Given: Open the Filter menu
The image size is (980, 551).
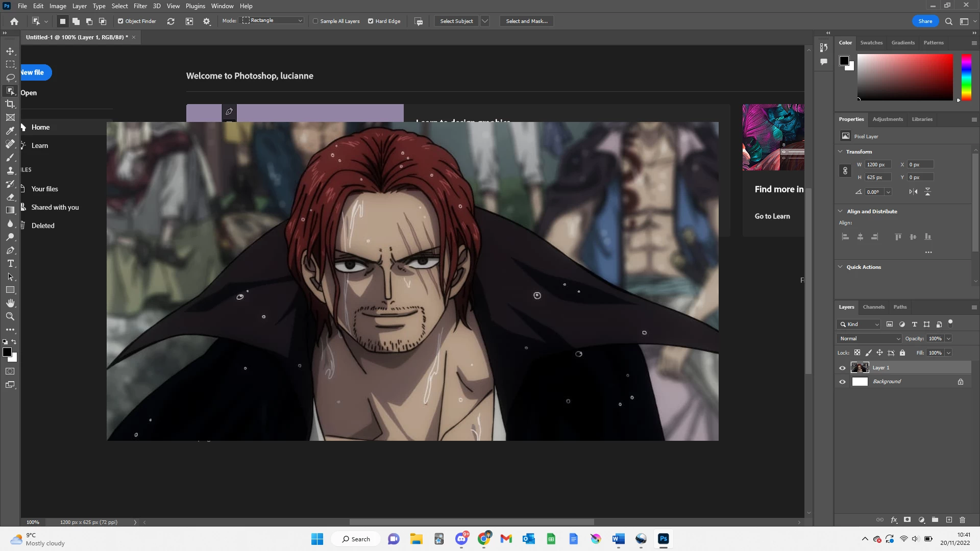Looking at the screenshot, I should click(140, 6).
